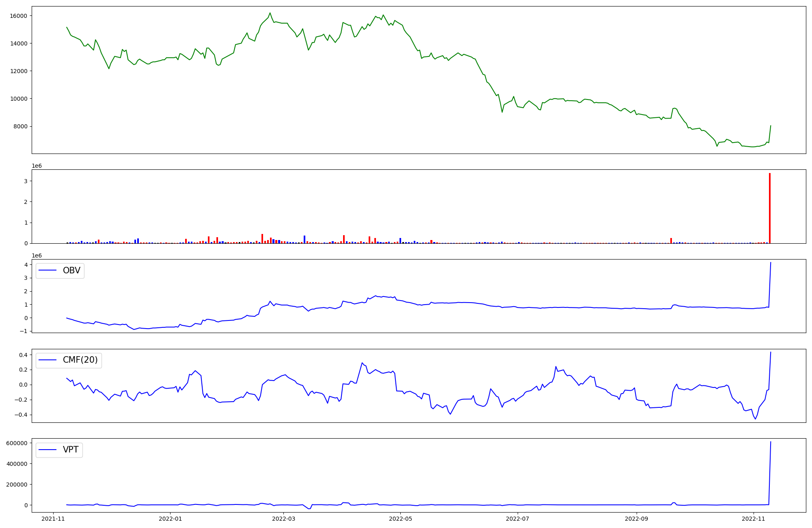Click the VPT legend label
This screenshot has width=812, height=528.
[71, 450]
